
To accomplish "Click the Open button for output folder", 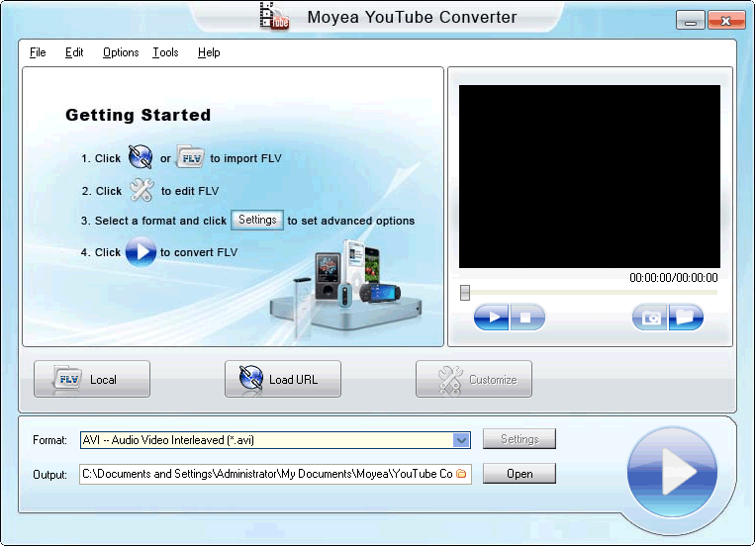I will 520,473.
